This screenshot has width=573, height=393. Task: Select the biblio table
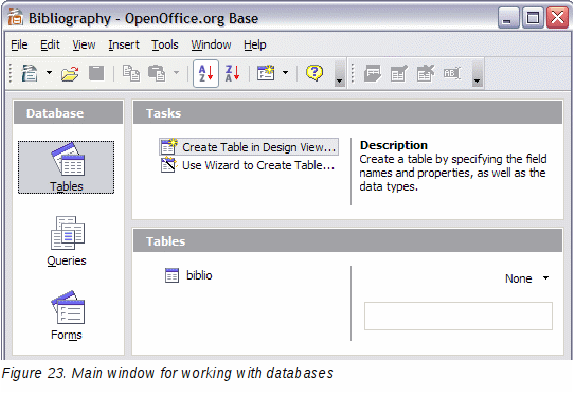pos(188,275)
